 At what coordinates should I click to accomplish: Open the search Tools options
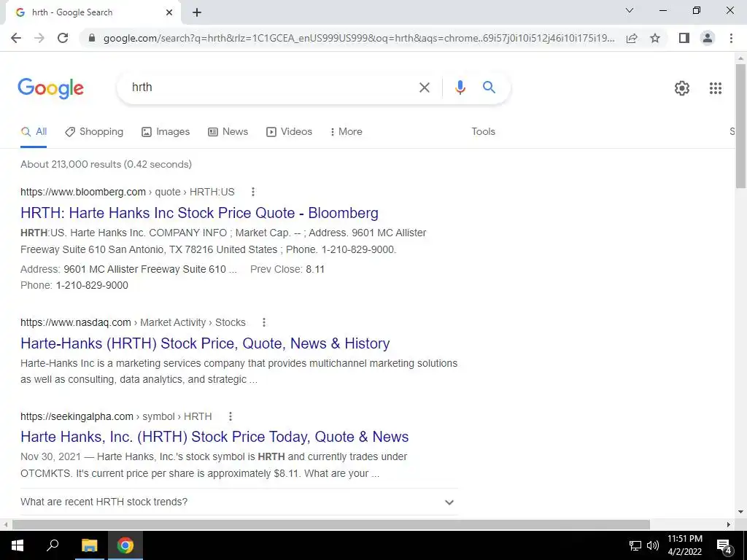coord(483,132)
